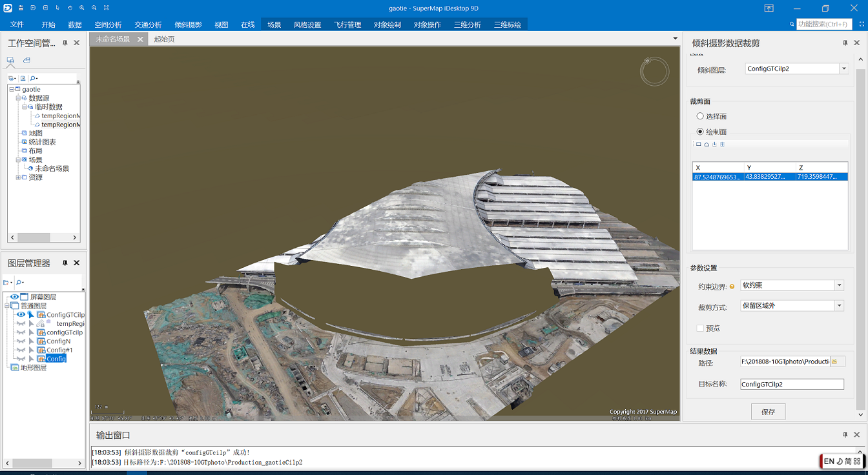Select the 未命名场景 item in workspace tree

(52, 168)
